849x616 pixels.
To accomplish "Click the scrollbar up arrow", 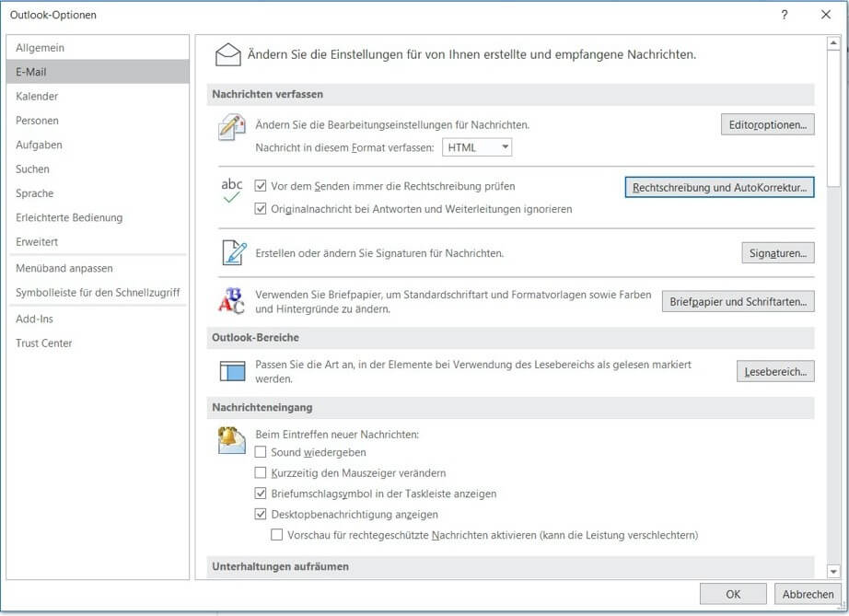I will [x=833, y=43].
